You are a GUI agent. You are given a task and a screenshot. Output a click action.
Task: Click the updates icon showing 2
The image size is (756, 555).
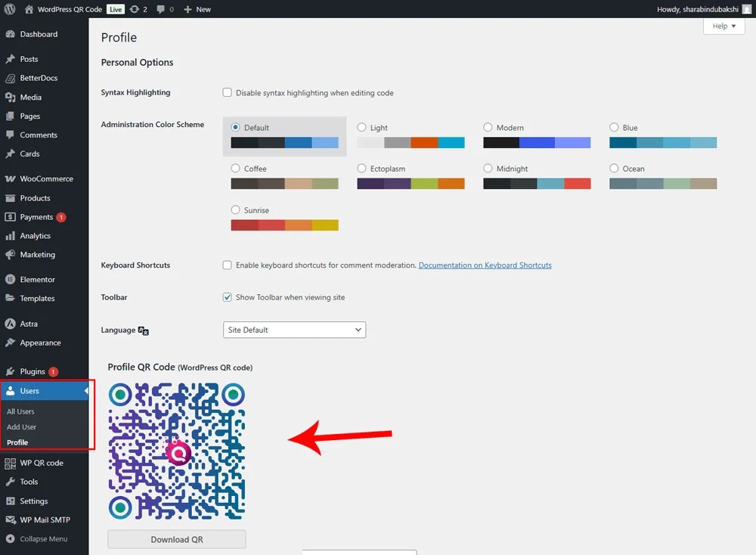(x=135, y=9)
